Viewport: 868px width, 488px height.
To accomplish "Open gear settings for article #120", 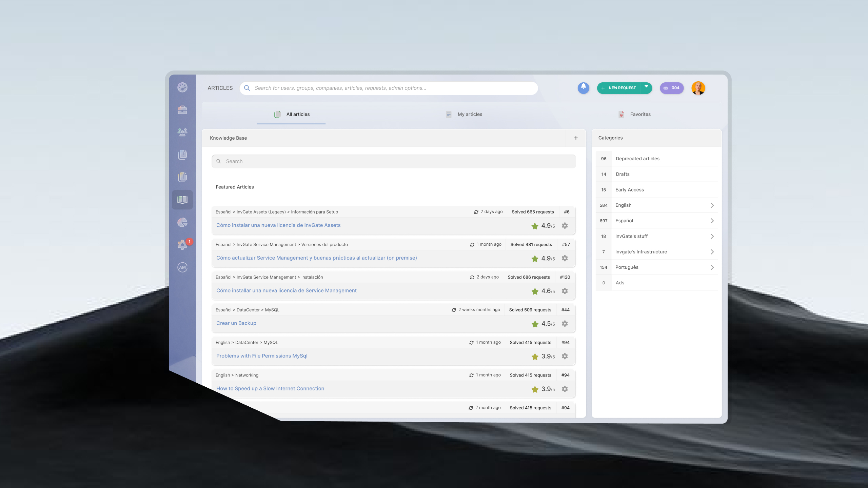I will coord(565,291).
